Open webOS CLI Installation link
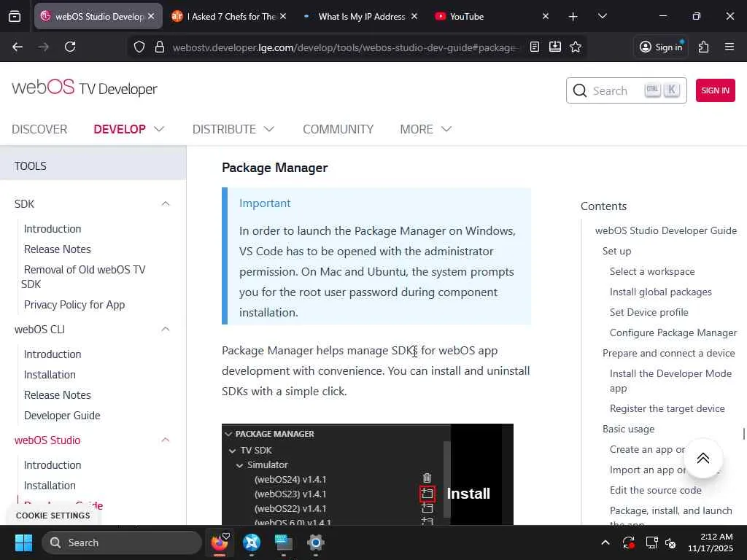The width and height of the screenshot is (747, 560). tap(50, 375)
